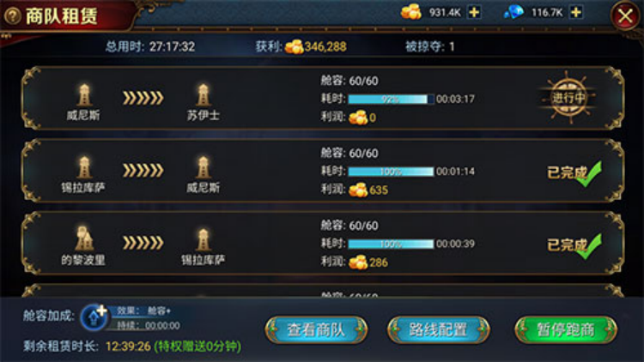This screenshot has height=362, width=644.
Task: Click Syracuse lighthouse in second route
Action: [84, 167]
